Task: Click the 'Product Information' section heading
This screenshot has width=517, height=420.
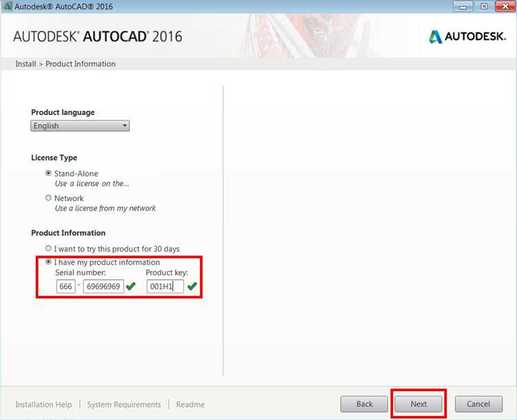Action: click(68, 233)
